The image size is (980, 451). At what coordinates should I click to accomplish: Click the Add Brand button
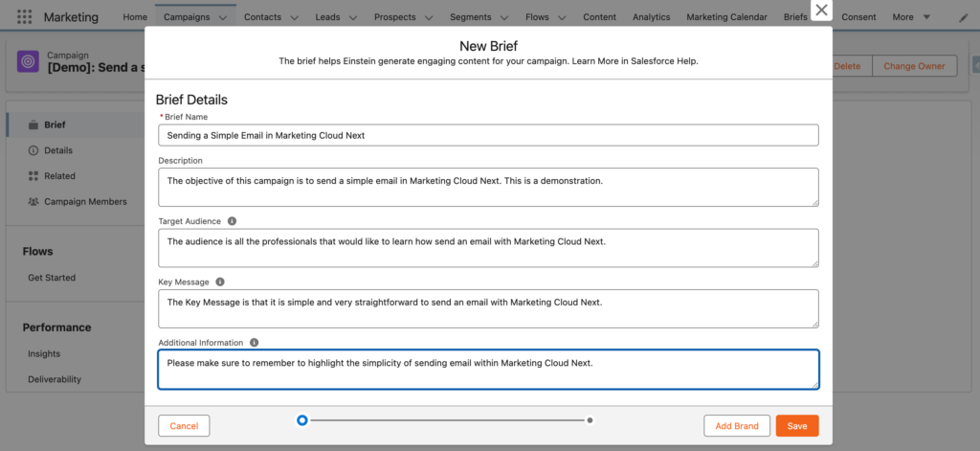[736, 426]
